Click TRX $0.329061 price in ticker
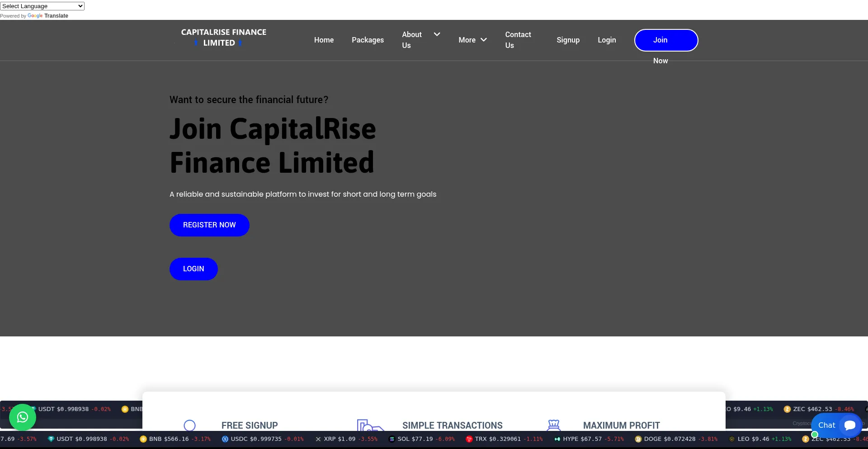The image size is (868, 449). point(498,439)
